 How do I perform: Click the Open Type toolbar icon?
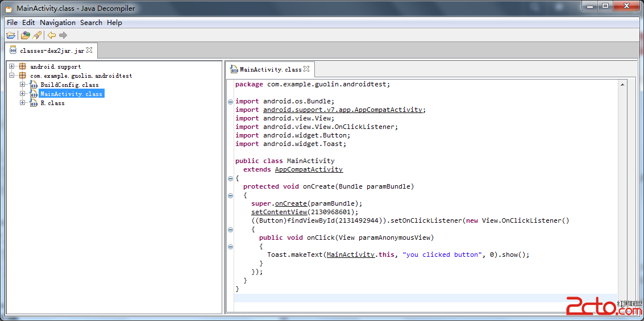[x=25, y=35]
